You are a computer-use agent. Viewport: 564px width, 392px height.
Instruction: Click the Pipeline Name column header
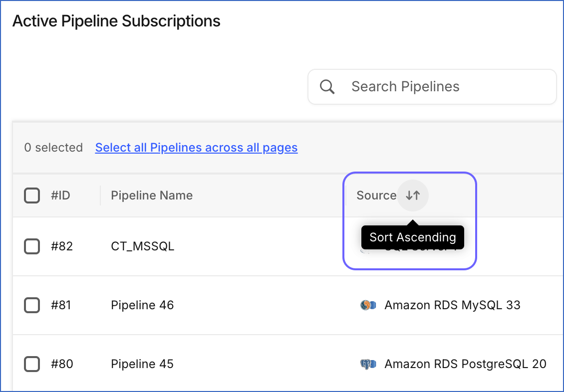tap(152, 196)
